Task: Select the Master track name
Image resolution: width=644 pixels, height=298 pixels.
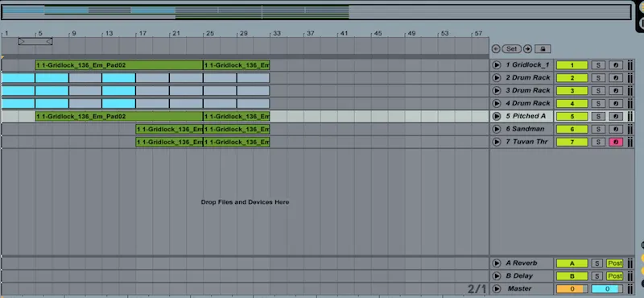Action: point(519,289)
